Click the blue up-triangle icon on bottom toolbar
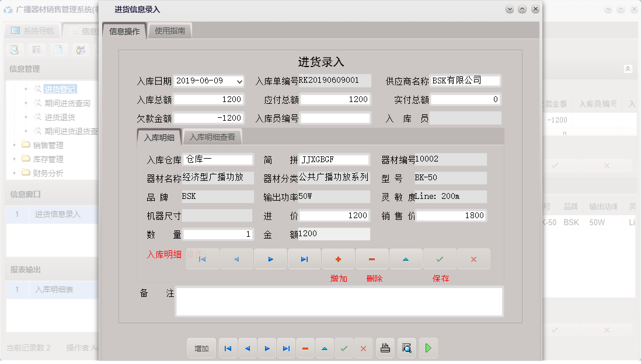 [x=325, y=348]
